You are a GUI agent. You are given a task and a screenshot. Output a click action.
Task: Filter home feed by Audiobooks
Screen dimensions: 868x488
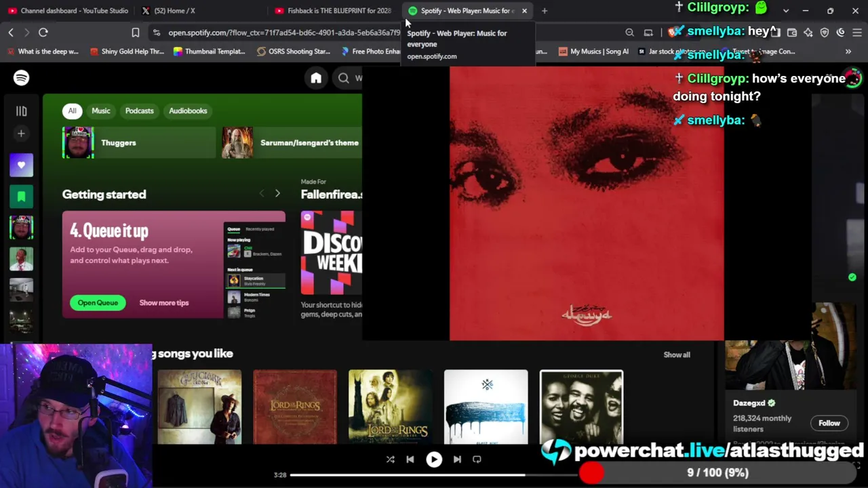188,110
